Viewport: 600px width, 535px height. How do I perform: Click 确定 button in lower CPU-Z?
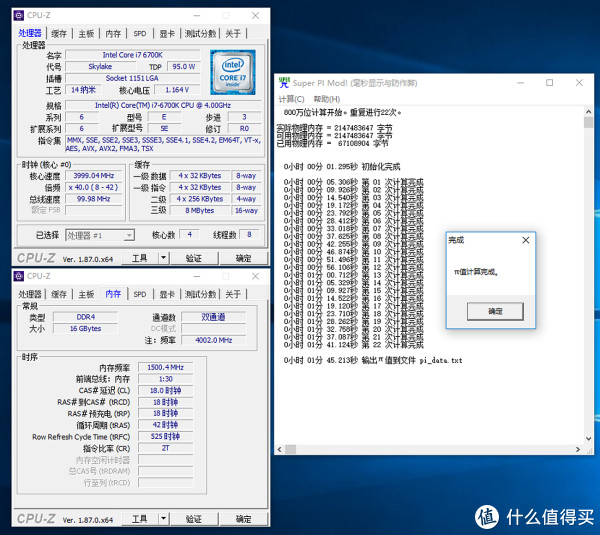coord(243,519)
